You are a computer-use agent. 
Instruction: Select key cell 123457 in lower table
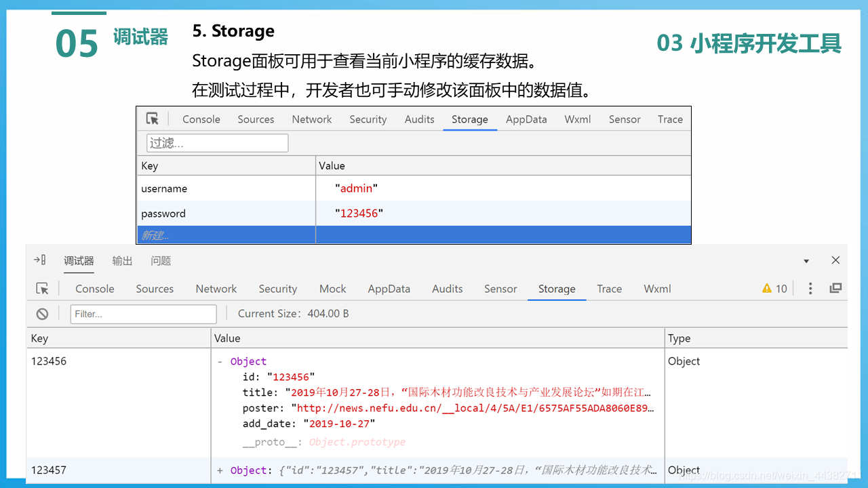[x=119, y=470]
